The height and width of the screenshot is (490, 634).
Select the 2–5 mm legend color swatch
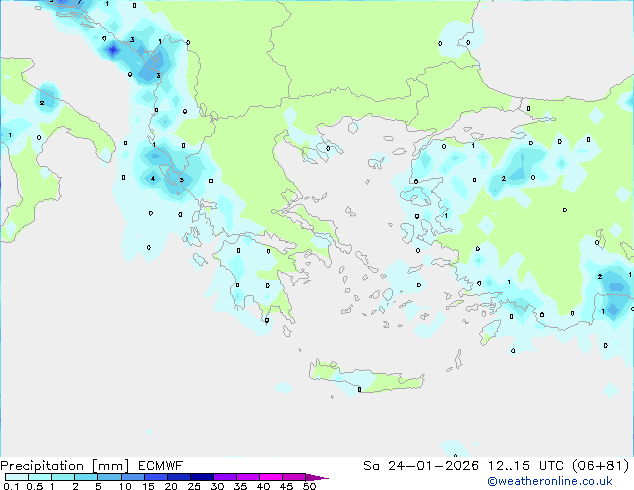86,477
